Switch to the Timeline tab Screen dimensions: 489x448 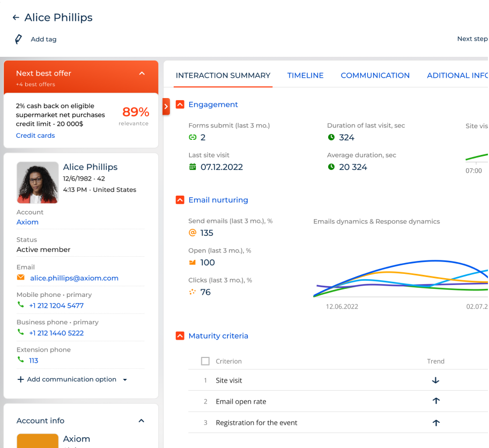click(305, 75)
